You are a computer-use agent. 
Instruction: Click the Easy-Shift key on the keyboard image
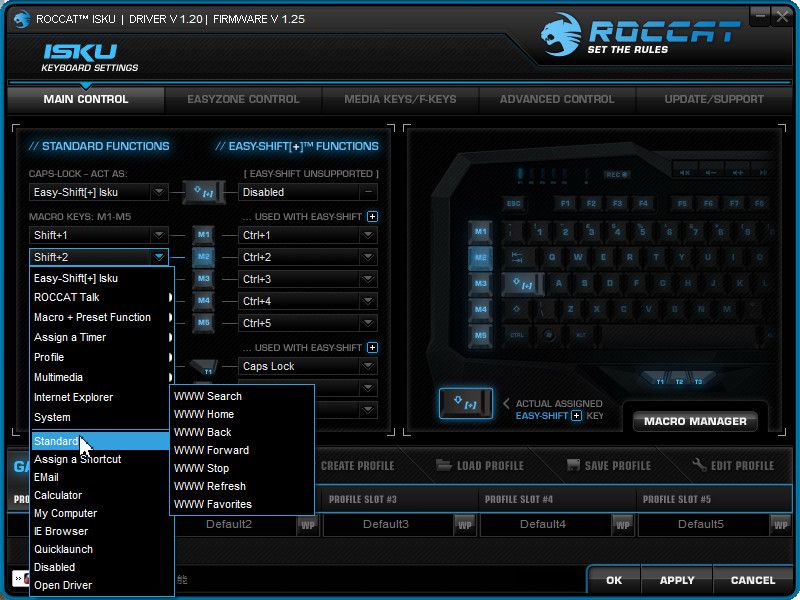[522, 284]
